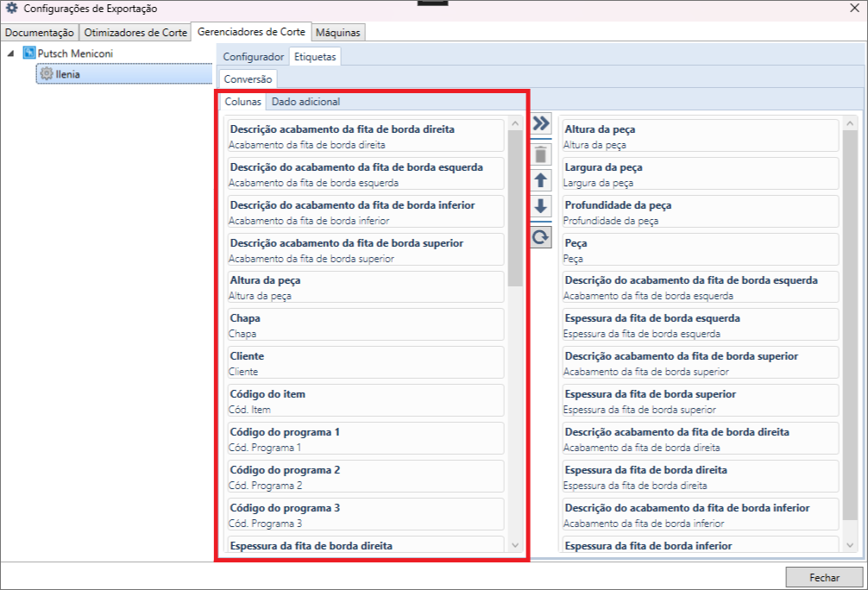868x590 pixels.
Task: Select 'Espessura da fita de borda direita' in right list
Action: coord(701,477)
